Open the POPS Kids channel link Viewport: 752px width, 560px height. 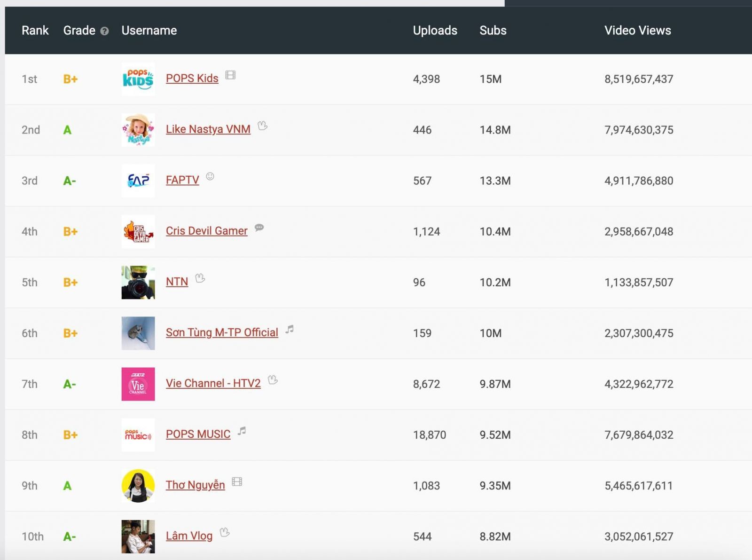pos(192,79)
